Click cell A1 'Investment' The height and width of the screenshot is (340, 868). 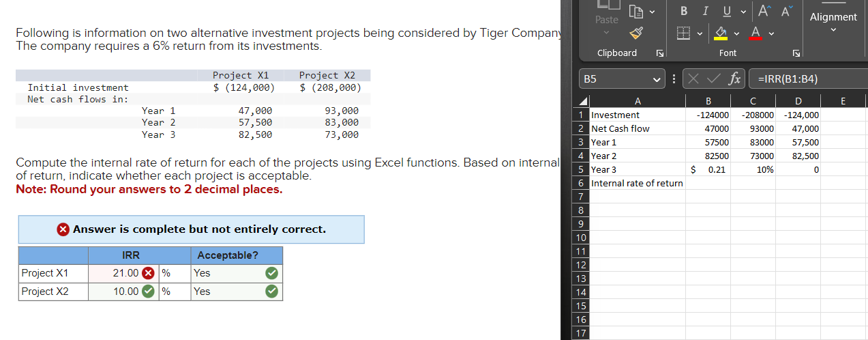coord(638,115)
